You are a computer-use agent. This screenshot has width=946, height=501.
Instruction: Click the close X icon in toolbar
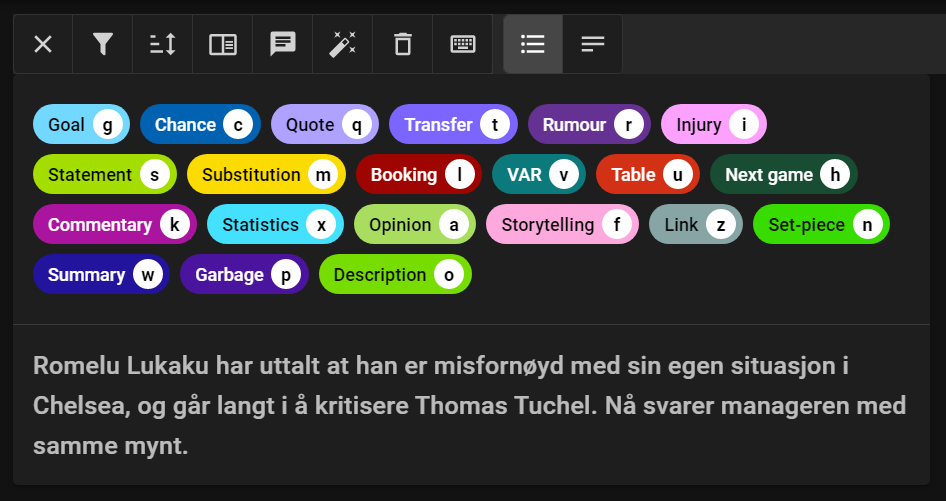(x=43, y=44)
